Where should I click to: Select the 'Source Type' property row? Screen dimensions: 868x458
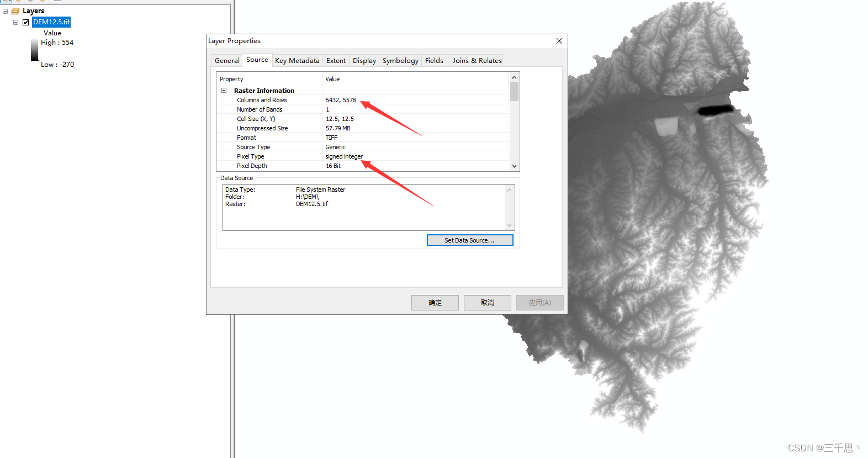coord(362,147)
